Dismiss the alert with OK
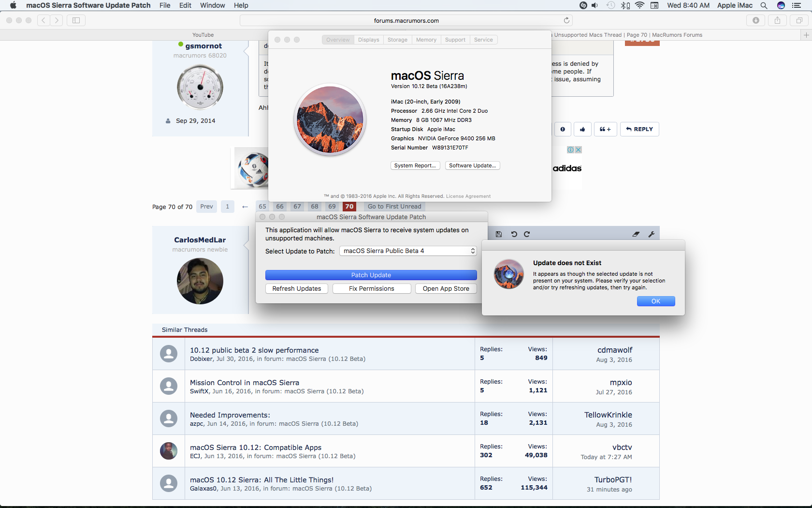The height and width of the screenshot is (508, 812). (x=656, y=301)
